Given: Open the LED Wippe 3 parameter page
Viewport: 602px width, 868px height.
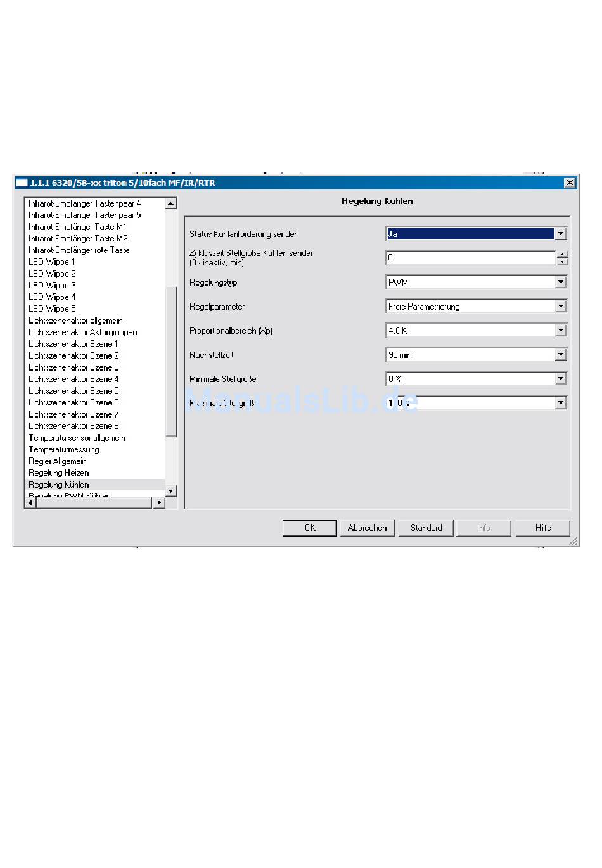Looking at the screenshot, I should click(52, 285).
